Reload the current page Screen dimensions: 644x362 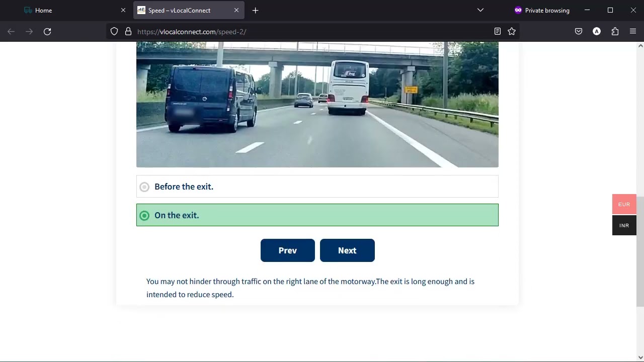[47, 32]
